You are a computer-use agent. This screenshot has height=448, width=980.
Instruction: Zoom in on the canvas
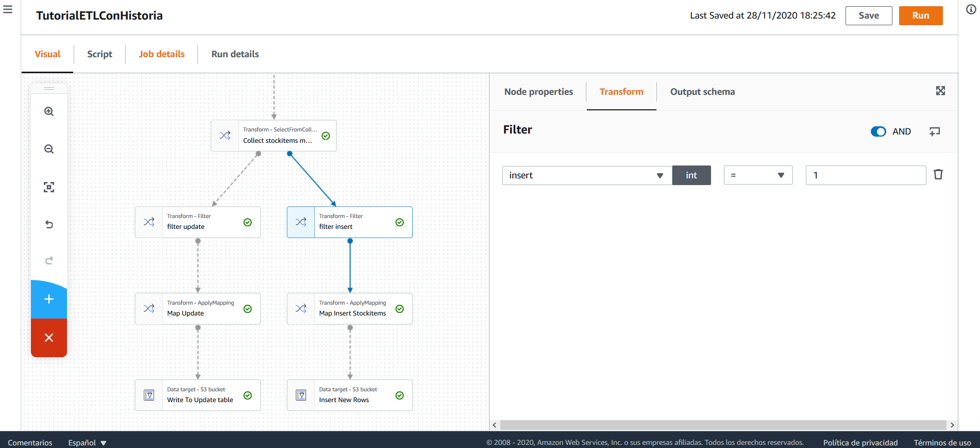[49, 111]
